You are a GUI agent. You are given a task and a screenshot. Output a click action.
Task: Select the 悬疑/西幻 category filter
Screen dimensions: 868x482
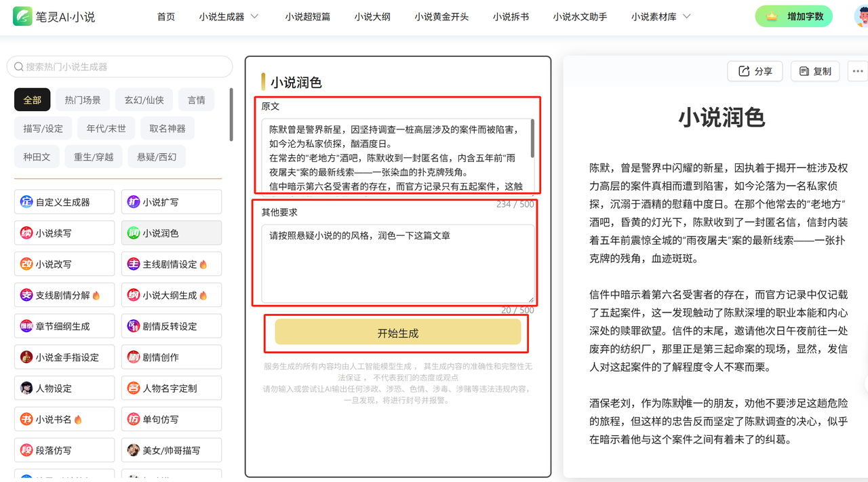[x=157, y=157]
